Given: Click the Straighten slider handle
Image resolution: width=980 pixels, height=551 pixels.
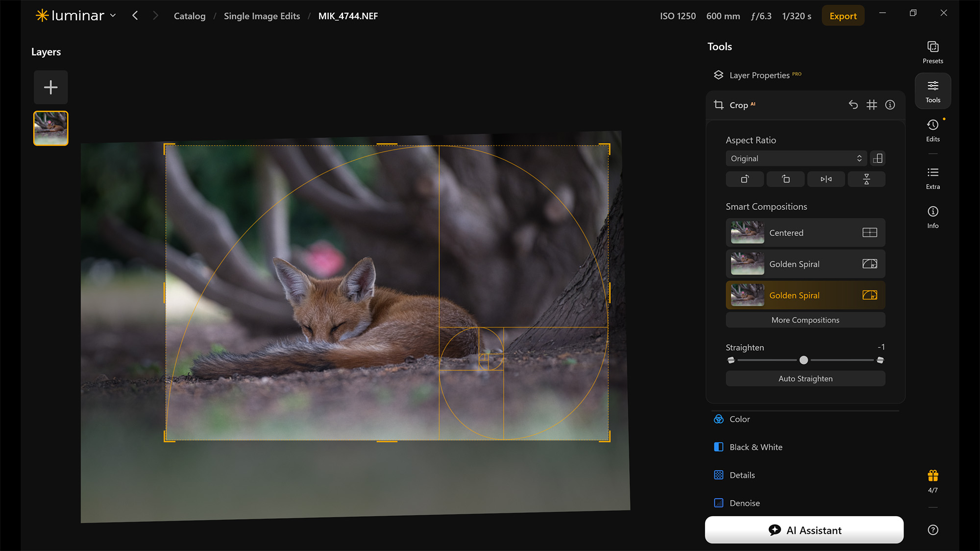Looking at the screenshot, I should coord(804,360).
